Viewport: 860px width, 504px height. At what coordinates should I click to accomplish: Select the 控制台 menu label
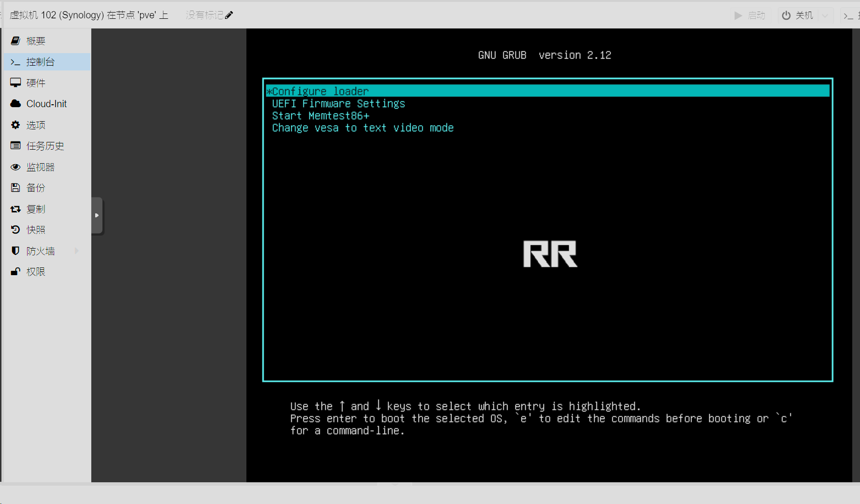point(41,62)
